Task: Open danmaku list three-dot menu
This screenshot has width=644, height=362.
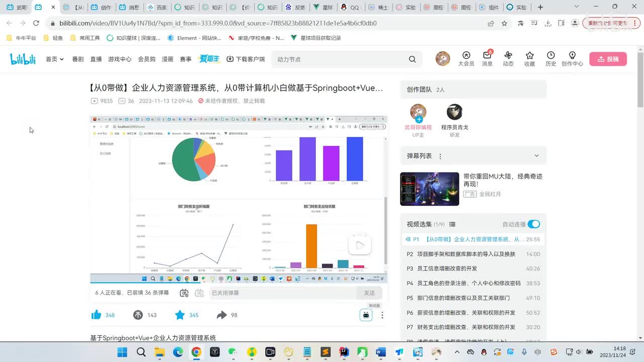Action: pos(440,156)
